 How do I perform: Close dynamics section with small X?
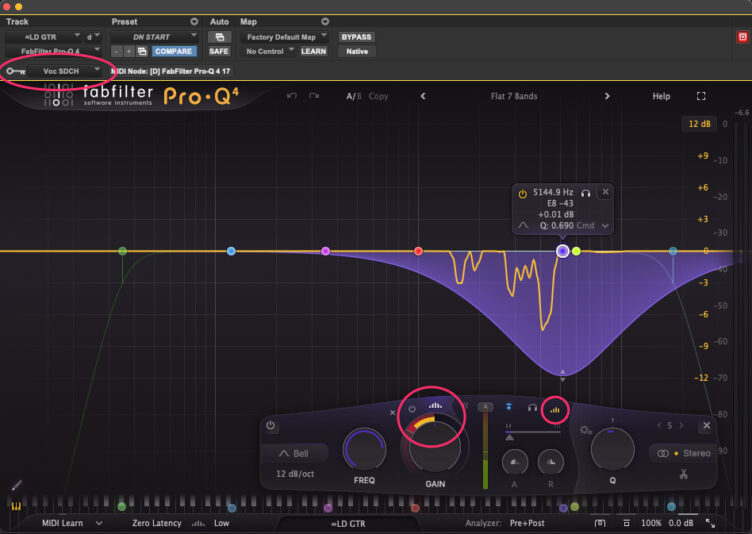(x=393, y=412)
